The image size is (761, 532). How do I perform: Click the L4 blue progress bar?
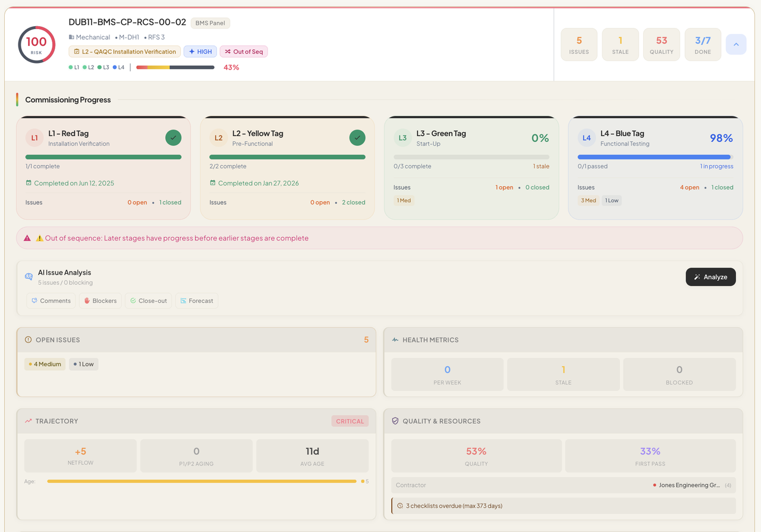click(x=655, y=157)
